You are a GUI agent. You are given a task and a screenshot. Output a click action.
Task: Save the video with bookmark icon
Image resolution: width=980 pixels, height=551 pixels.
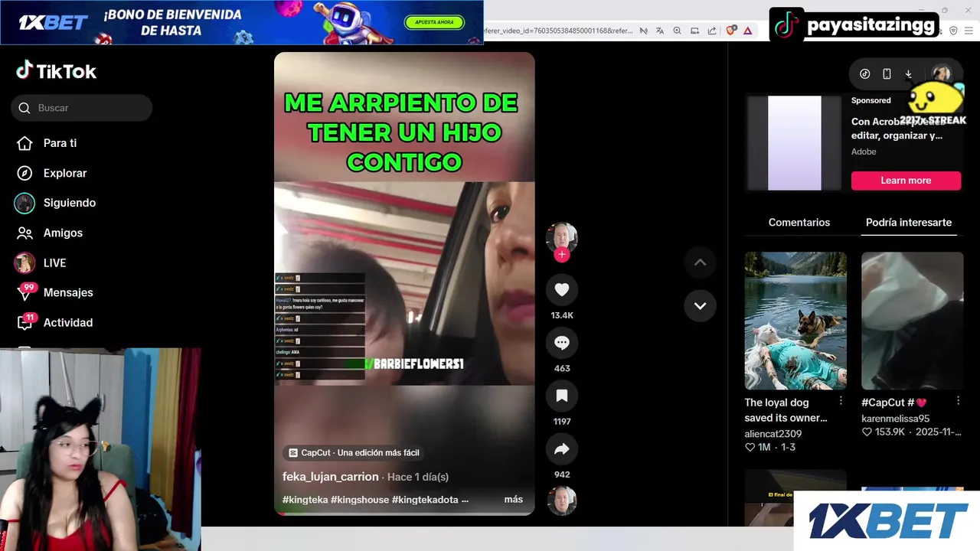pos(562,396)
